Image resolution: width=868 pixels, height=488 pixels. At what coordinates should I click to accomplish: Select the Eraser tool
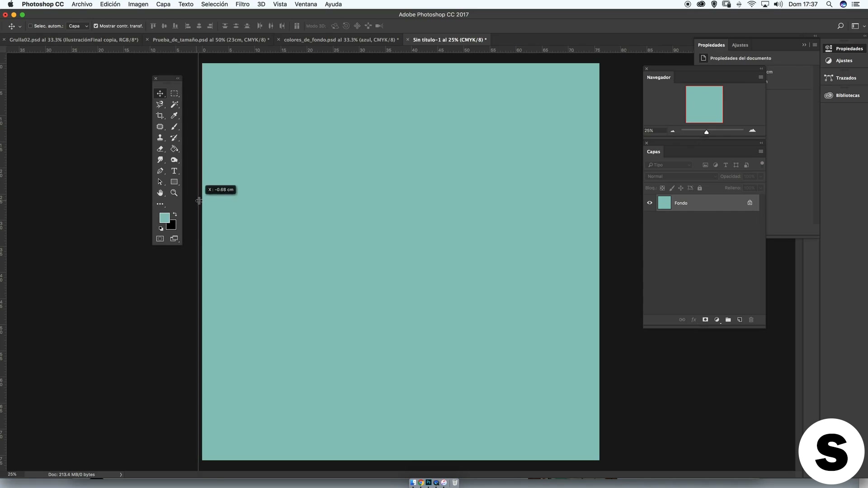160,149
